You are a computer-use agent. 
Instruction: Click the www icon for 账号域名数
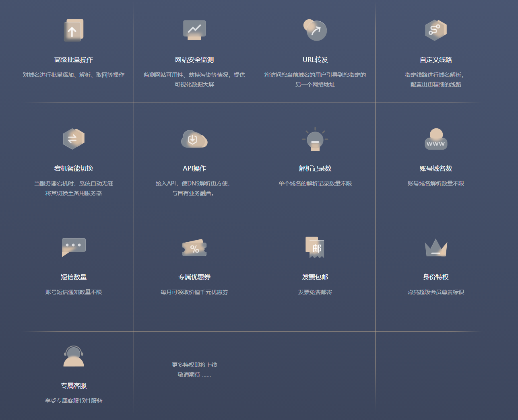point(436,139)
